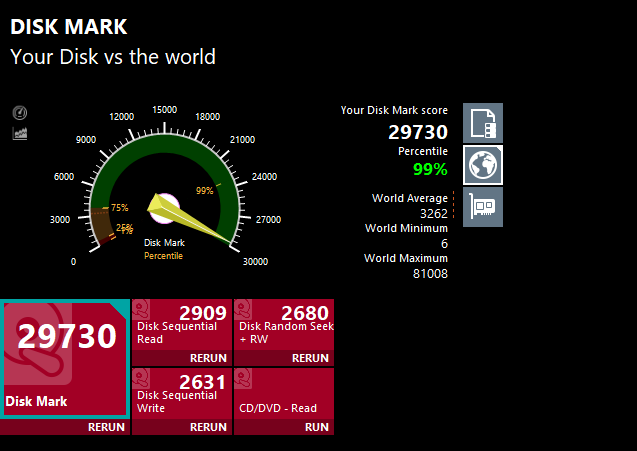Click the 15000 gauge scale label
Image resolution: width=637 pixels, height=451 pixels.
[165, 110]
